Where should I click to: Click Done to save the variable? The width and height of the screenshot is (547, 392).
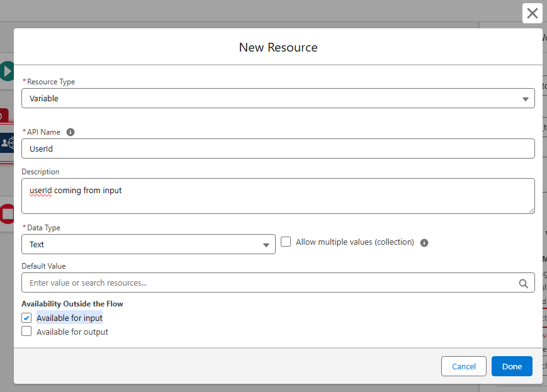[x=512, y=366]
